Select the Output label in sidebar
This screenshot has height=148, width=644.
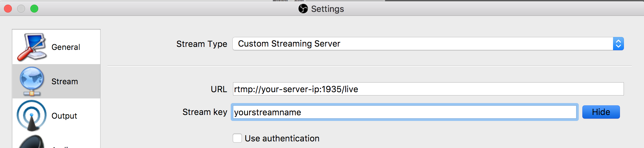(64, 116)
